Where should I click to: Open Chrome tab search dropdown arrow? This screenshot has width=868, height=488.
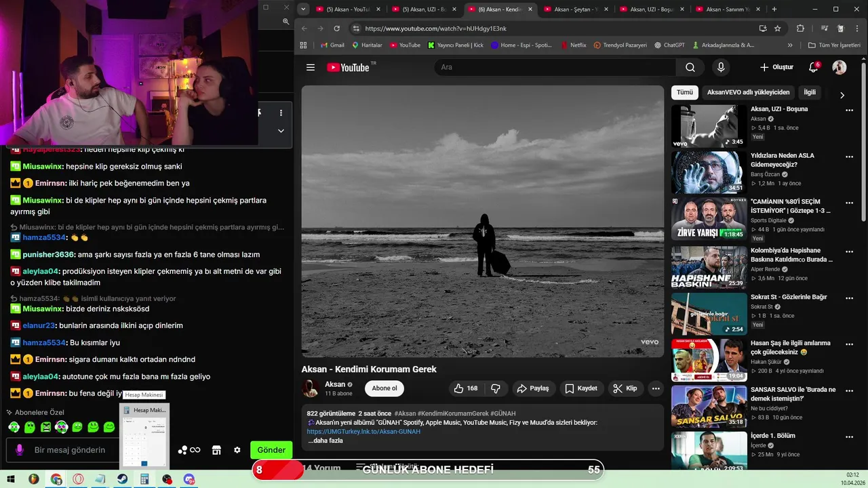(303, 9)
